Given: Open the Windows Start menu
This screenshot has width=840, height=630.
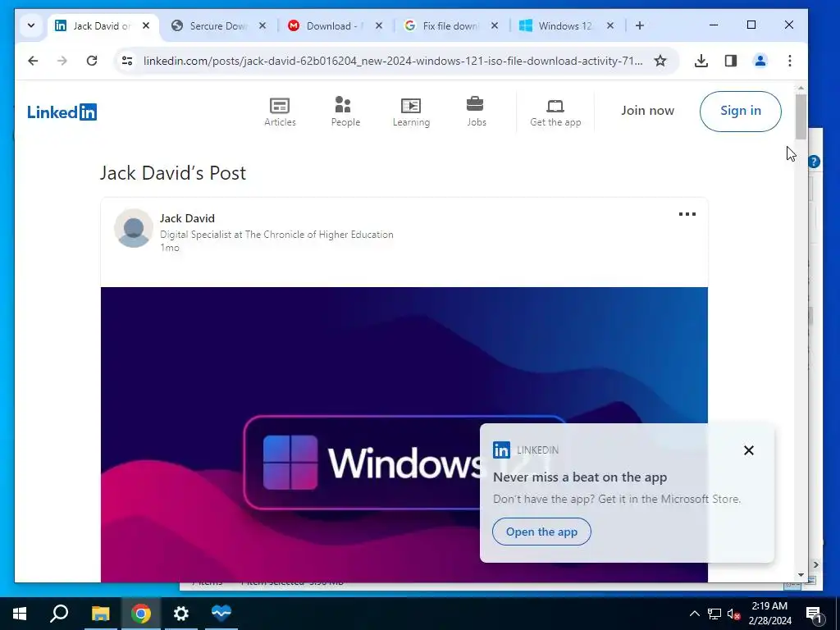Looking at the screenshot, I should (20, 614).
